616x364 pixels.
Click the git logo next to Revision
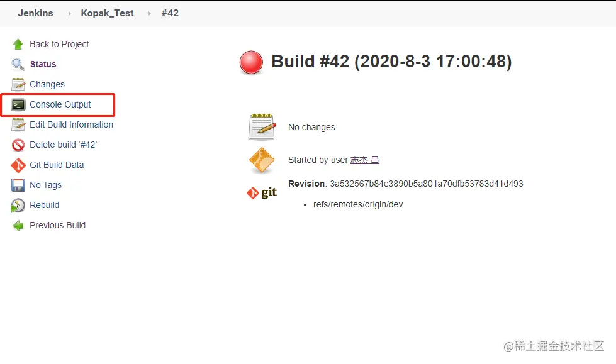[x=262, y=192]
